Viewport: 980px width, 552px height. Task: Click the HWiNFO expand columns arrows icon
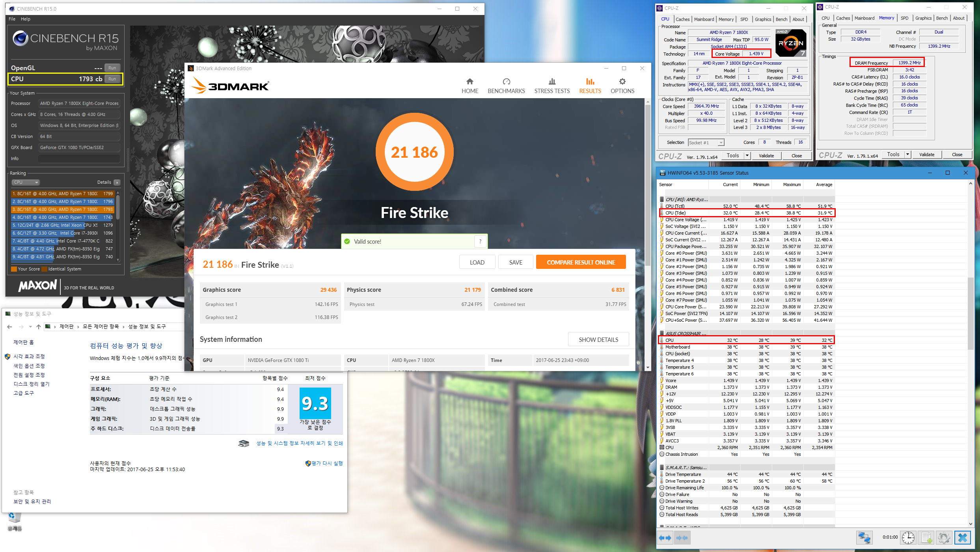click(665, 538)
